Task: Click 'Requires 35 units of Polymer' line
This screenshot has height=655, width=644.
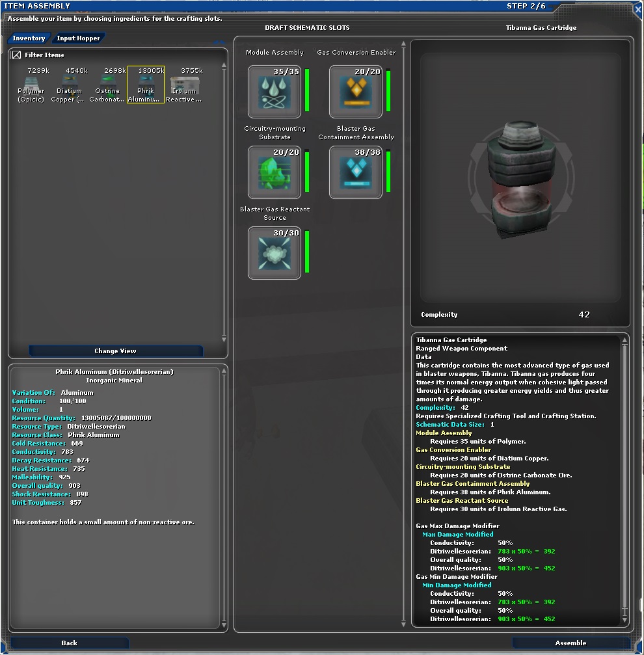Action: pyautogui.click(x=477, y=441)
